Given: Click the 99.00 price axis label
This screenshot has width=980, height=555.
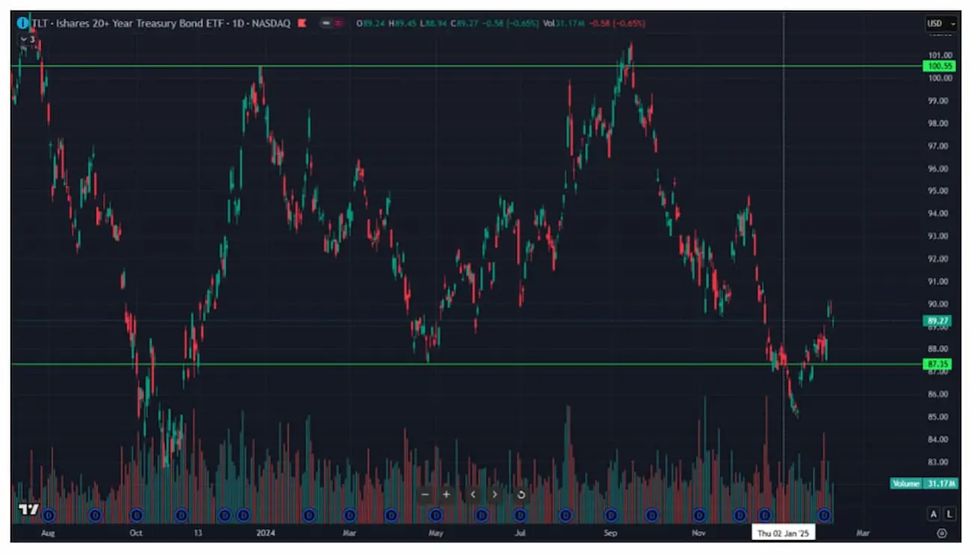Looking at the screenshot, I should click(940, 101).
